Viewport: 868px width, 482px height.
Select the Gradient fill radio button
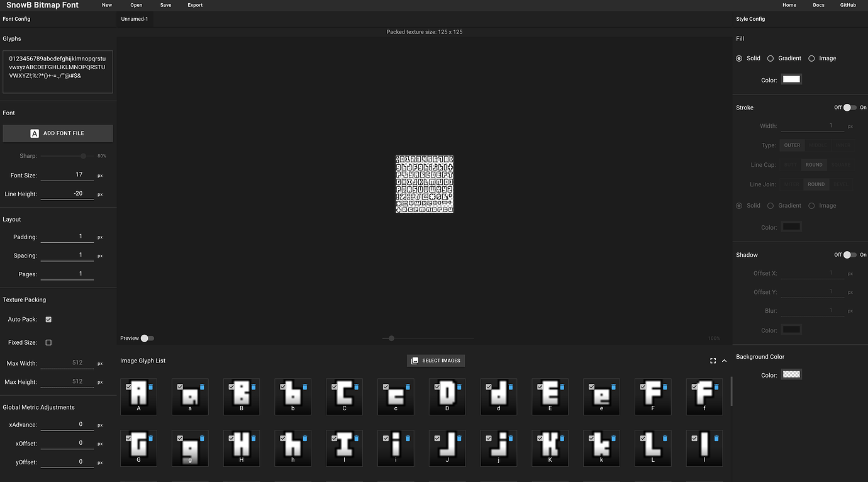pyautogui.click(x=770, y=58)
